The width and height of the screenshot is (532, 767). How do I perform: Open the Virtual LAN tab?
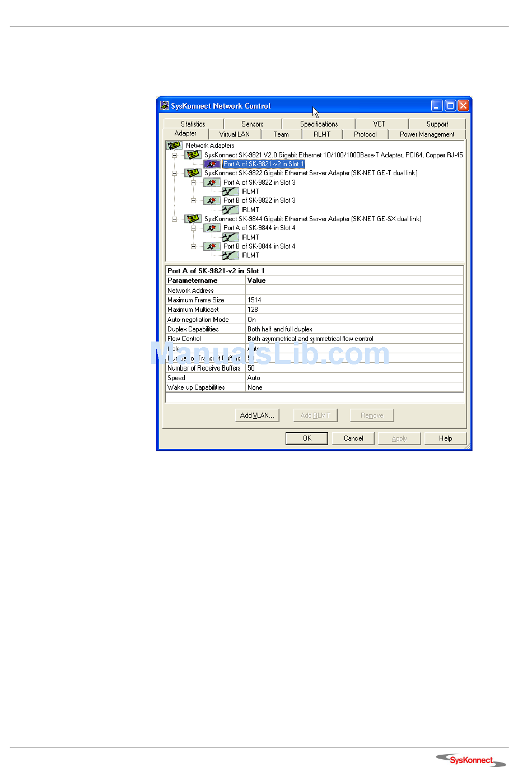point(234,134)
